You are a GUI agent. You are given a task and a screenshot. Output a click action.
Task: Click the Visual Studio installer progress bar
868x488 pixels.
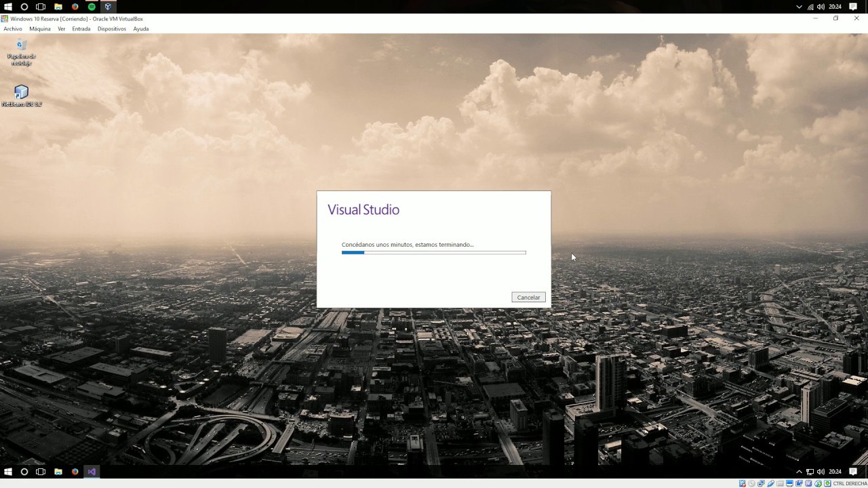click(x=434, y=253)
